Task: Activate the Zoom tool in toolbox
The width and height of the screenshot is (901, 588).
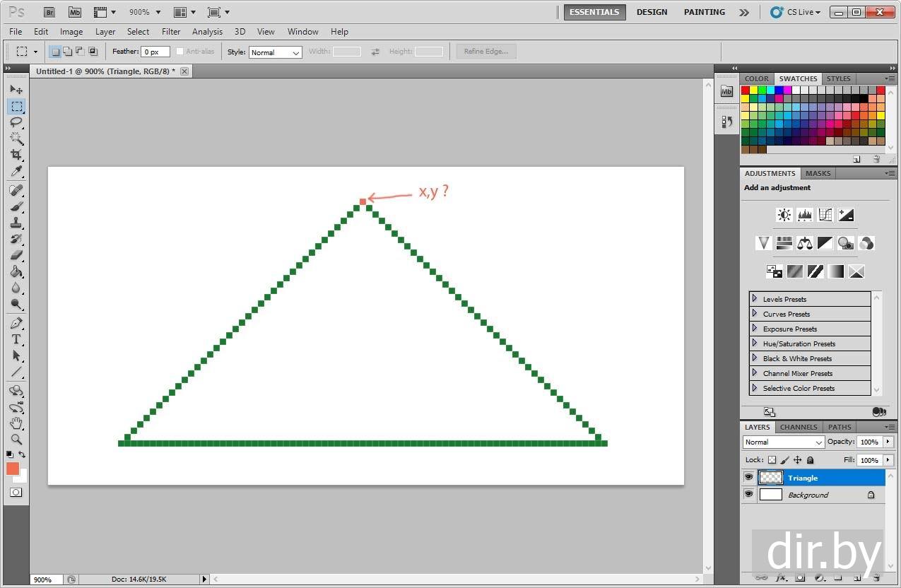Action: pyautogui.click(x=16, y=440)
